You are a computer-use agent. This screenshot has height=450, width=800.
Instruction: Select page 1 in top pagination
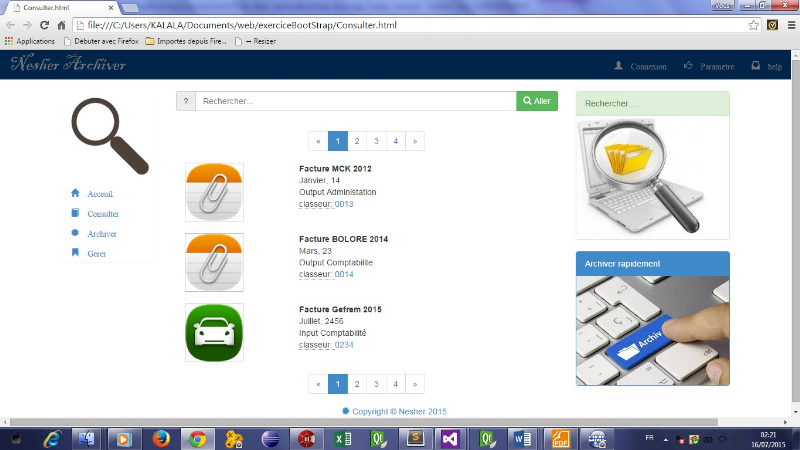point(338,141)
